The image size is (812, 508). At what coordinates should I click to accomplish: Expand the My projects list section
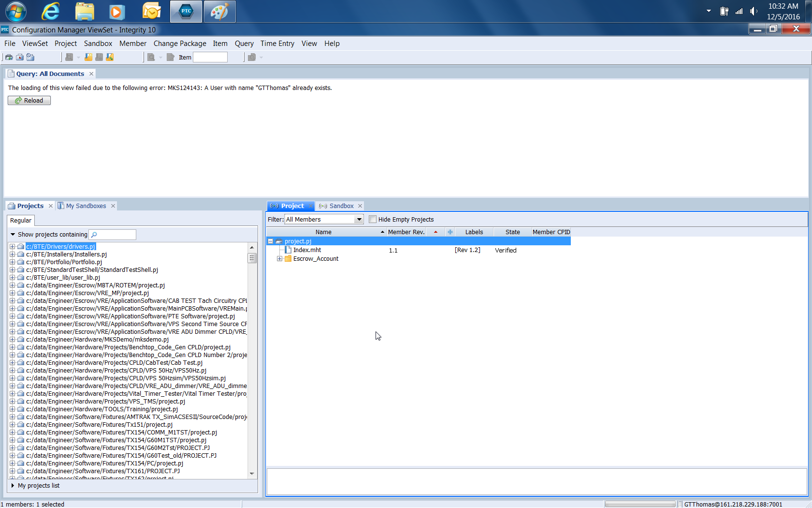coord(13,485)
